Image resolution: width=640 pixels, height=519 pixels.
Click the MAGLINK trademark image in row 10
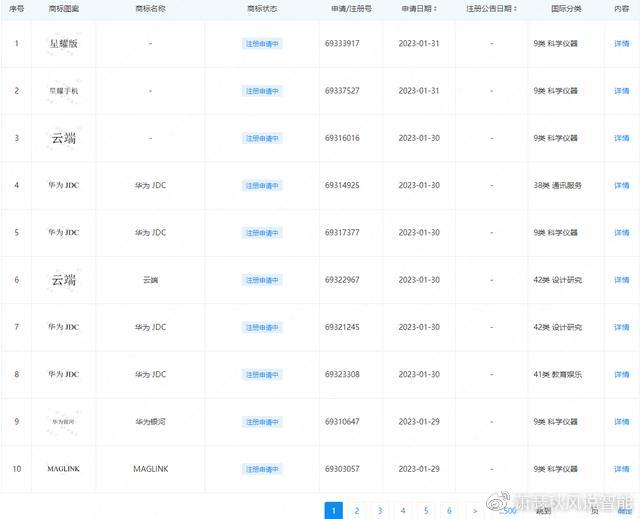click(x=63, y=469)
